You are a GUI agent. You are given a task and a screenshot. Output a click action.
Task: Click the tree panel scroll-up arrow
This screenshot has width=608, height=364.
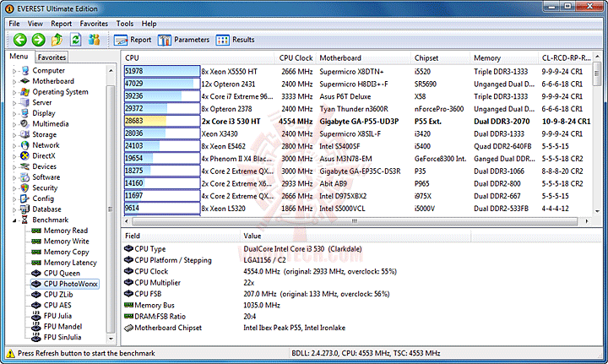111,71
